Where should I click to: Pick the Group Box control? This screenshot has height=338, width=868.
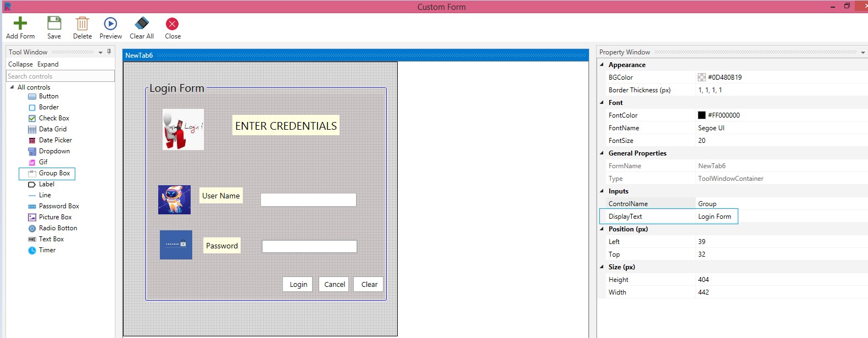(x=54, y=173)
